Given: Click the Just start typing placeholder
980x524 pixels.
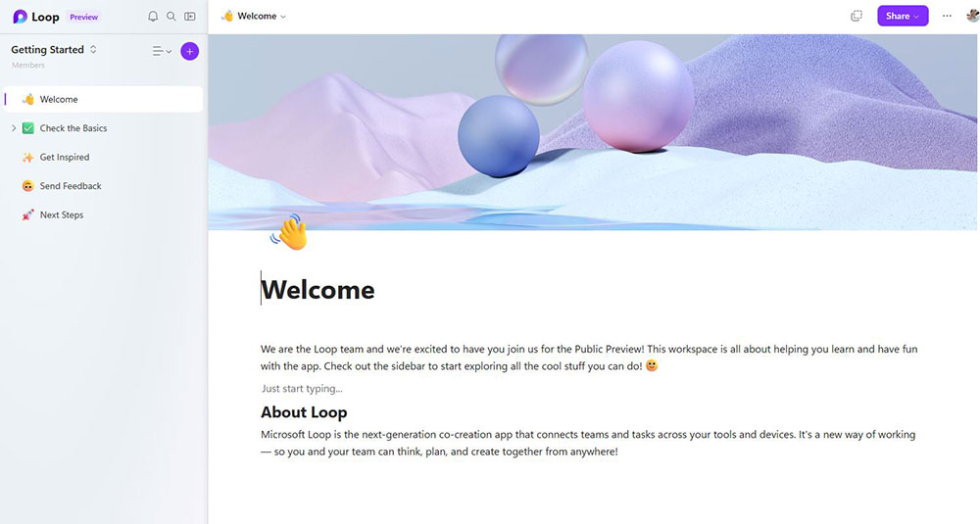Looking at the screenshot, I should 302,389.
